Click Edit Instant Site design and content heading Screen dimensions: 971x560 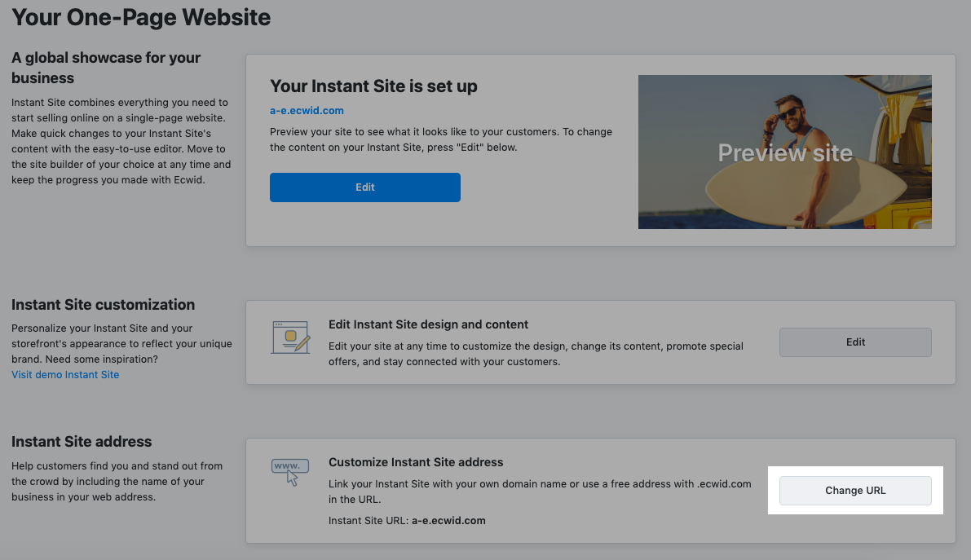(x=428, y=324)
